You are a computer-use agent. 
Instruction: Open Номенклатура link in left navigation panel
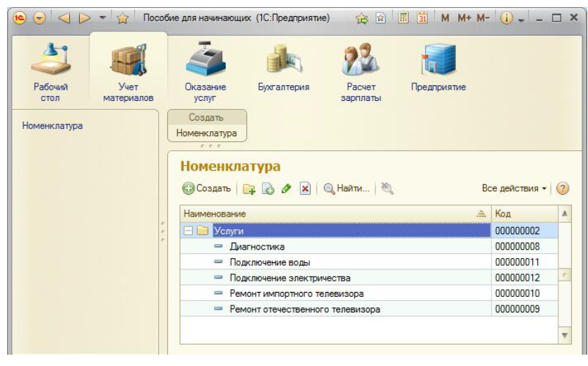pyautogui.click(x=52, y=126)
